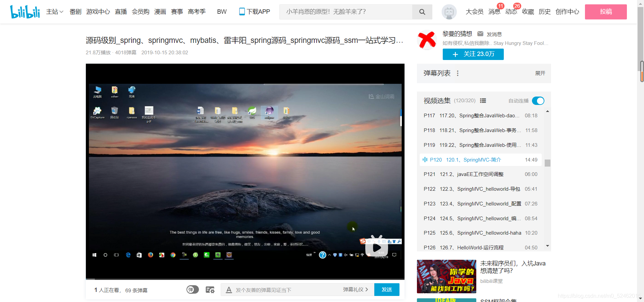Click the recycle bin icon in video
Screen dimensions: 644x302
pyautogui.click(x=115, y=113)
